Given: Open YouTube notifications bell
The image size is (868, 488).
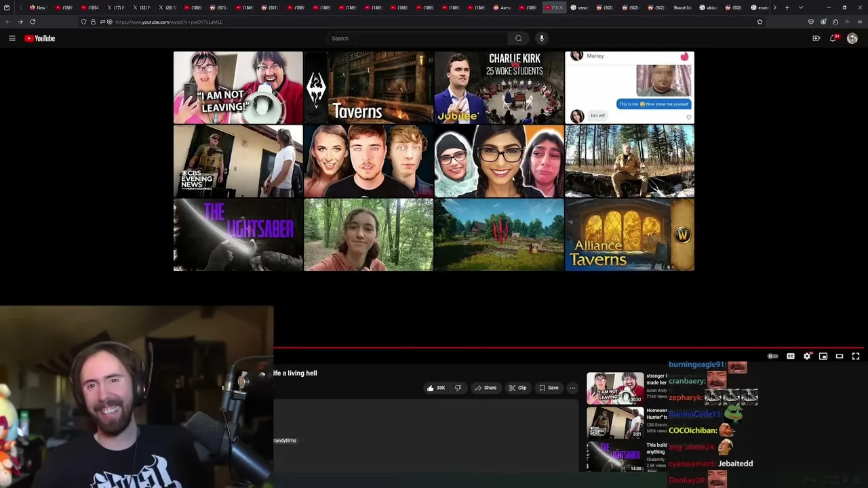Looking at the screenshot, I should click(834, 39).
